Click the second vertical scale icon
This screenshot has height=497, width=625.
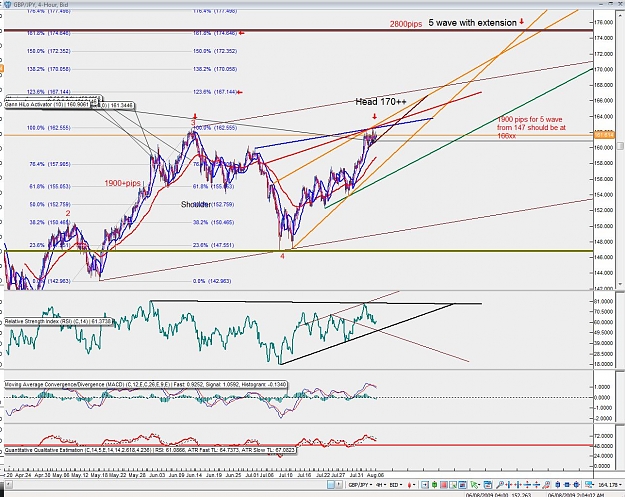[536, 485]
